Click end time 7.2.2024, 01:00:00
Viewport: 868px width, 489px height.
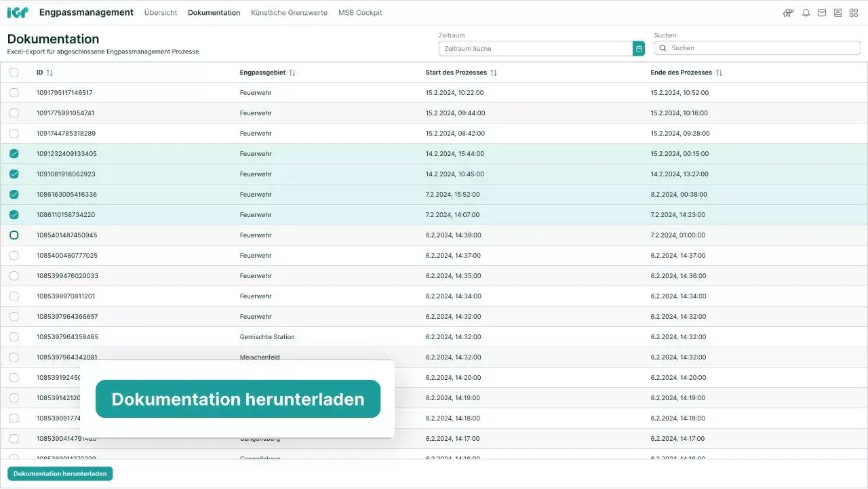(678, 235)
